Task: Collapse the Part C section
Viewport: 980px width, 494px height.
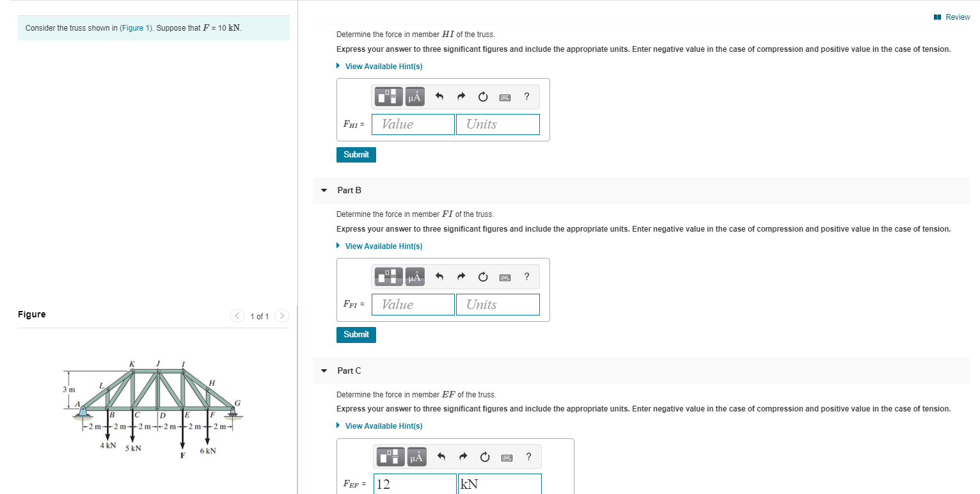Action: [x=324, y=371]
